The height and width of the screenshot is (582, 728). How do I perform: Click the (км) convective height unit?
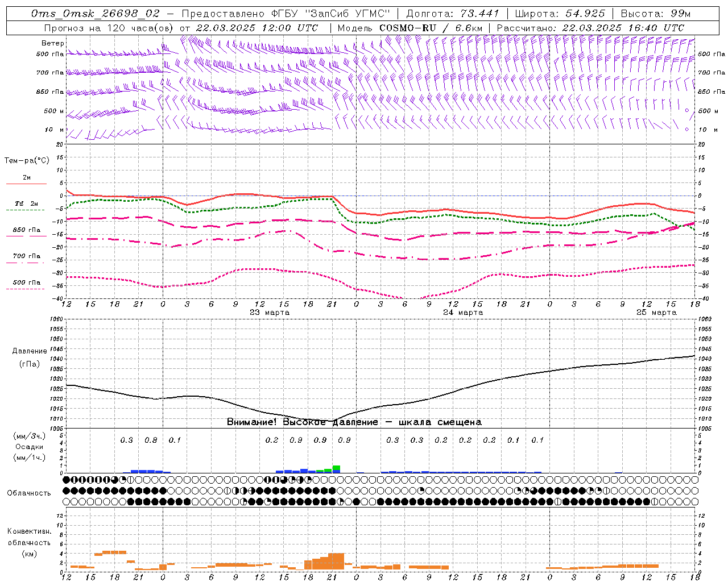point(30,554)
